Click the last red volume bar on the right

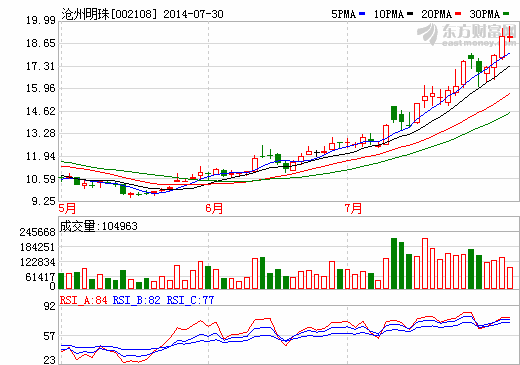[x=510, y=278]
